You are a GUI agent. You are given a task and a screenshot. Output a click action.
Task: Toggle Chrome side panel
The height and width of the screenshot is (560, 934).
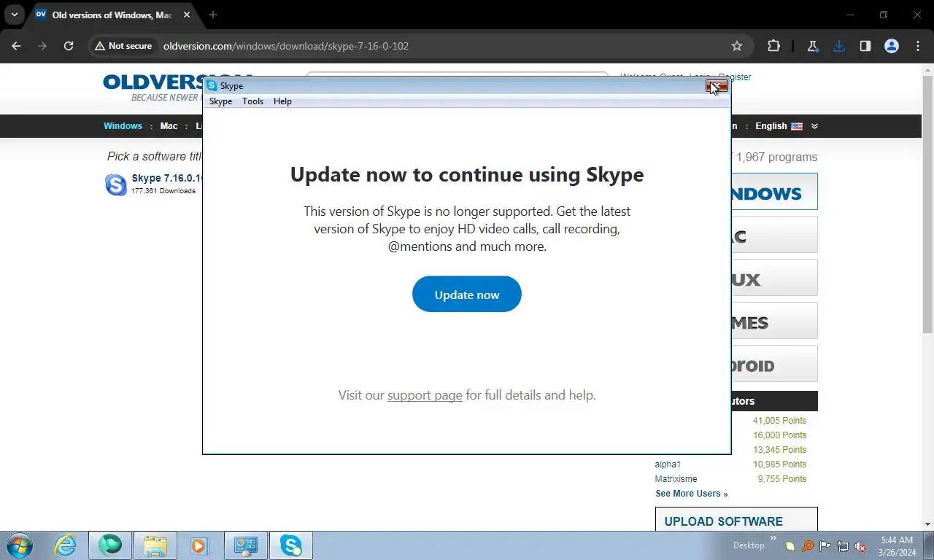point(865,46)
